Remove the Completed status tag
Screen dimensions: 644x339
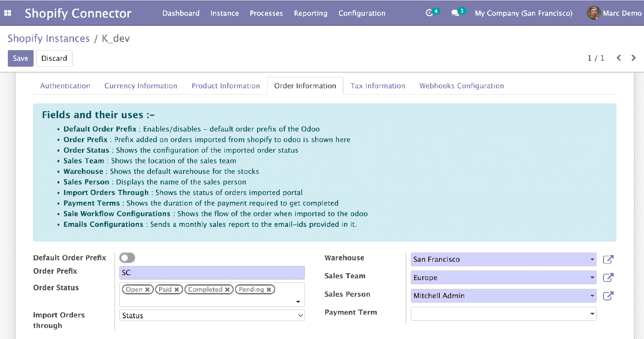[x=227, y=290]
